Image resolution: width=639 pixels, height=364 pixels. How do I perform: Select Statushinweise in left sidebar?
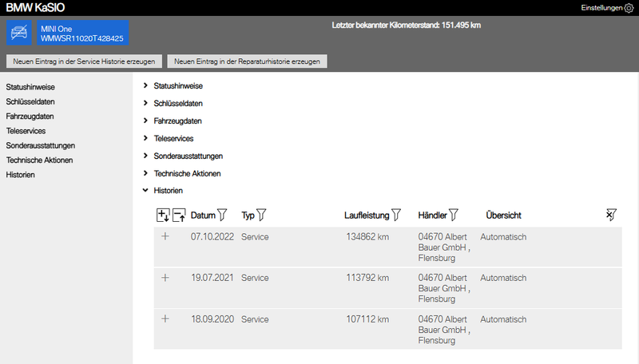click(x=30, y=87)
